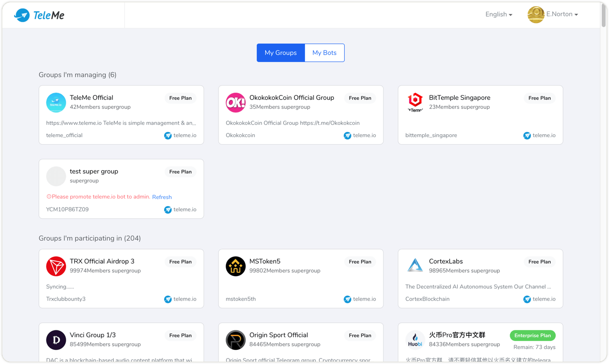
Task: Switch to the My Bots tab
Action: click(x=324, y=52)
